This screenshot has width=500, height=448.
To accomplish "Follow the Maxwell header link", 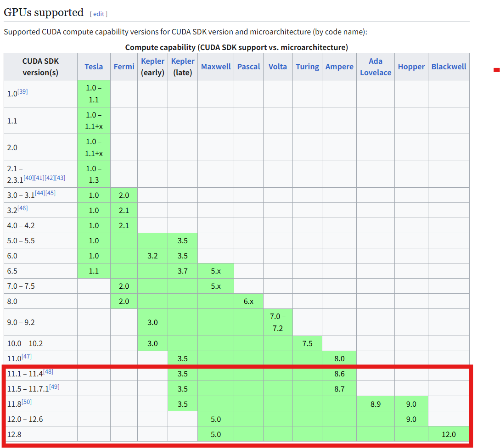I will (x=216, y=67).
